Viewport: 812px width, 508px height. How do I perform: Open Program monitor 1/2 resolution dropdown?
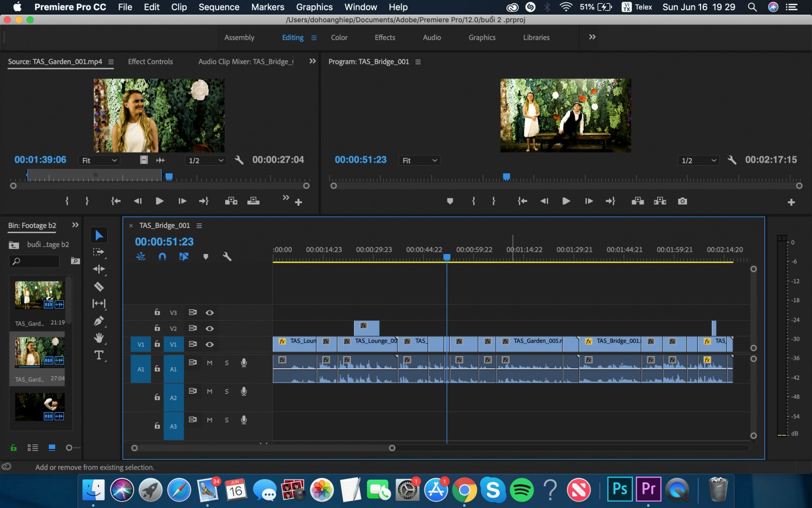click(698, 160)
